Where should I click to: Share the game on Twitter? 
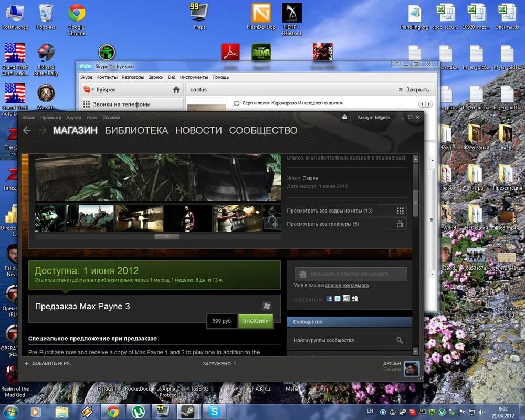(338, 299)
